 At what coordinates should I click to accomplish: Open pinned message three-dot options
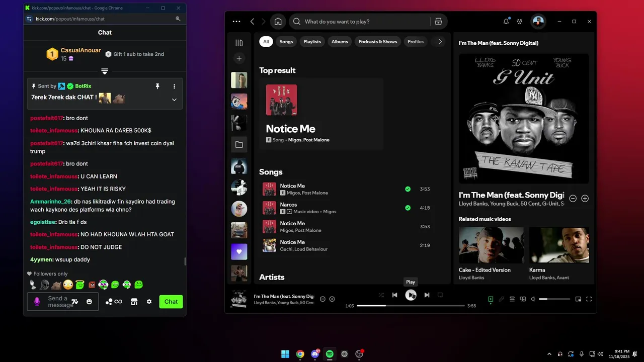175,86
